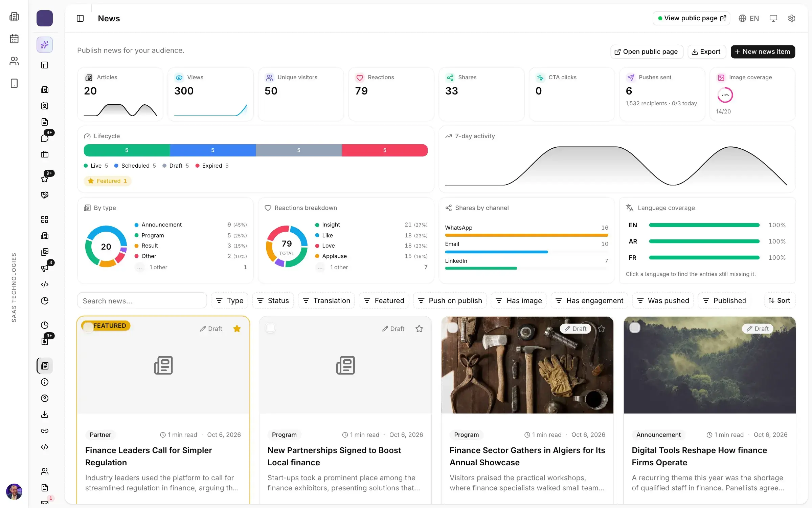812x508 pixels.
Task: Focus the Search news input field
Action: (x=142, y=300)
